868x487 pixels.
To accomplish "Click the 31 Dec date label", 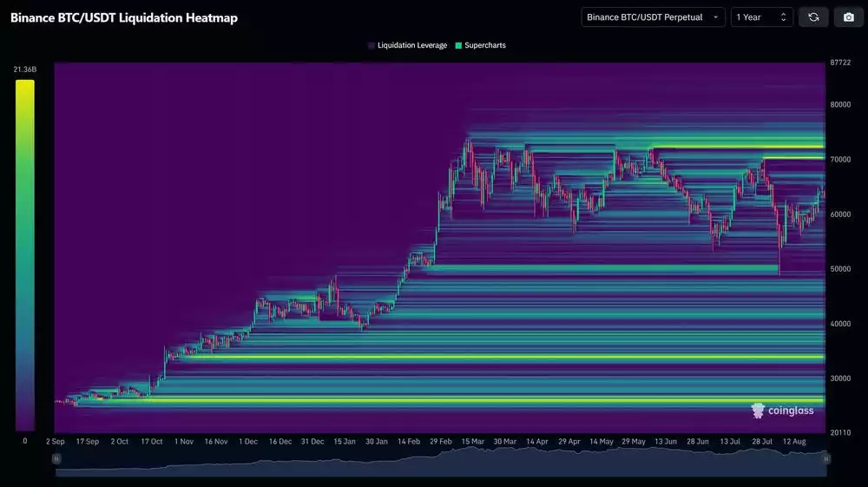I will 312,442.
